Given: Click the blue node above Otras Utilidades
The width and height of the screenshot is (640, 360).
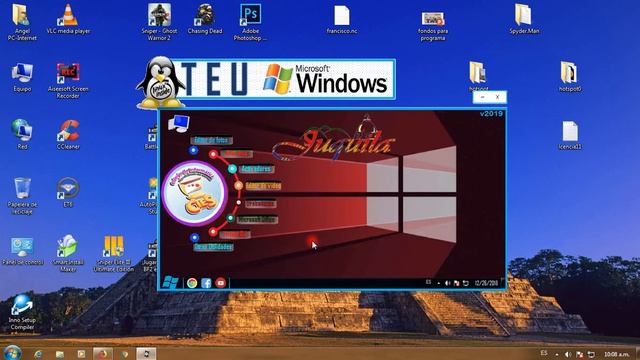Looking at the screenshot, I should coord(195,237).
